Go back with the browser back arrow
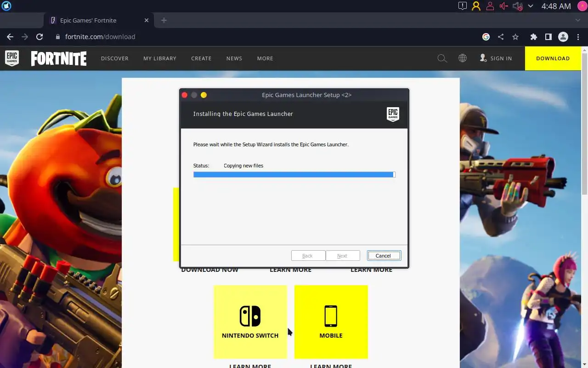 (x=10, y=37)
